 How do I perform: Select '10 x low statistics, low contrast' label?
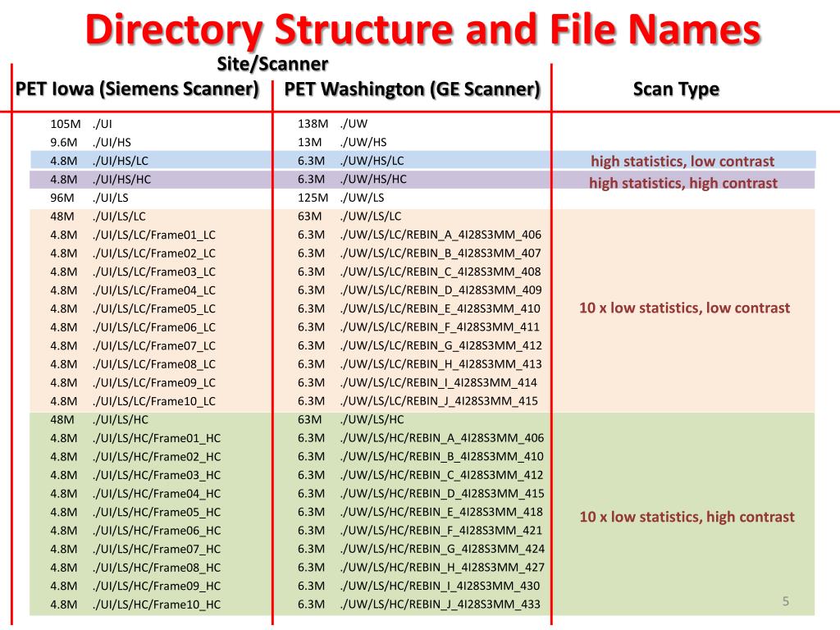click(x=685, y=308)
